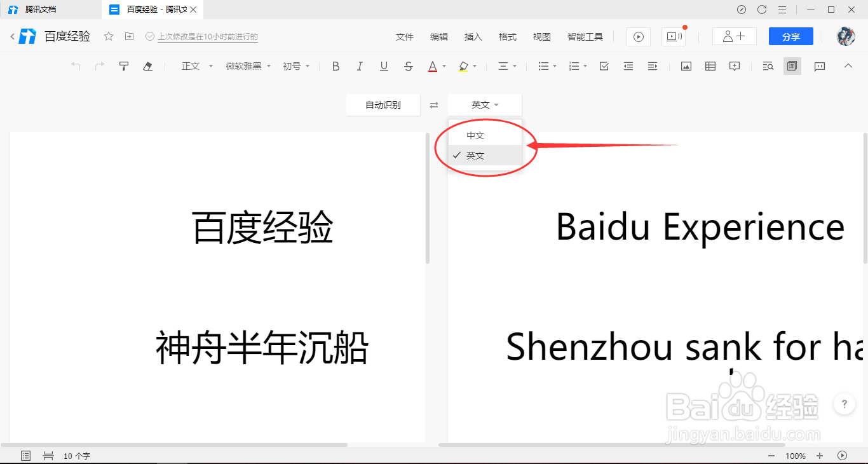This screenshot has width=868, height=464.
Task: Insert a table from the toolbar
Action: 710,66
